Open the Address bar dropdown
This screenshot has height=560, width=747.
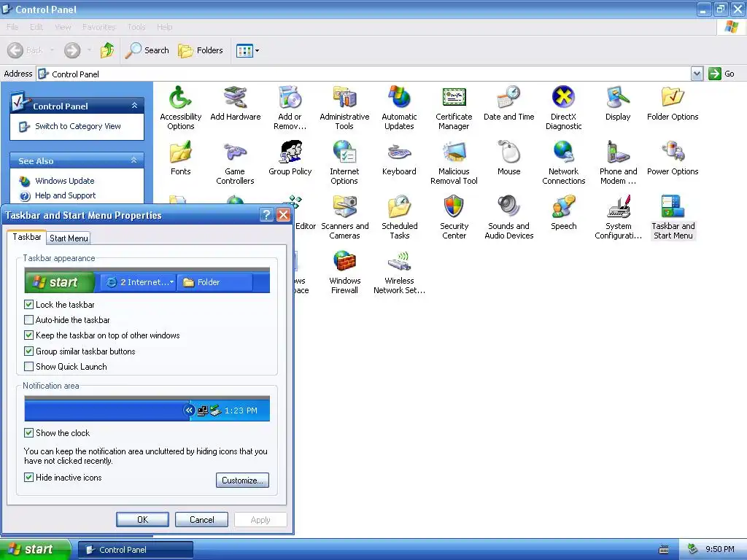pos(697,74)
